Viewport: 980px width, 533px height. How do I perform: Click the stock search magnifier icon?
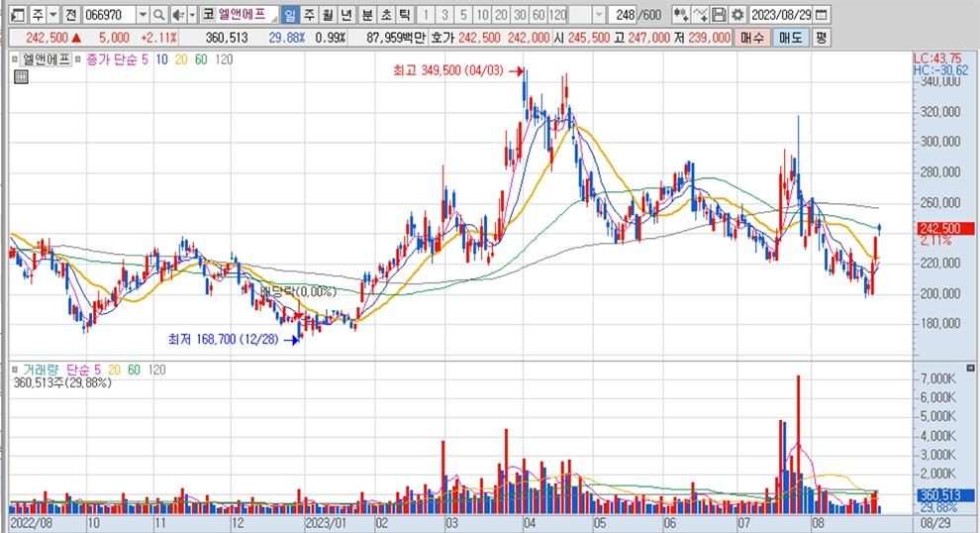point(159,15)
